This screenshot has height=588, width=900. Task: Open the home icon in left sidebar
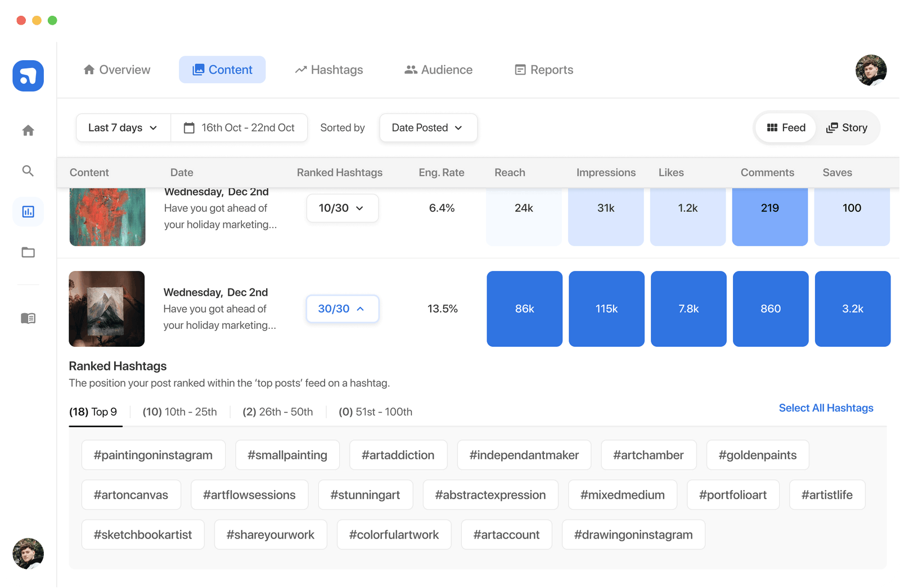point(28,130)
